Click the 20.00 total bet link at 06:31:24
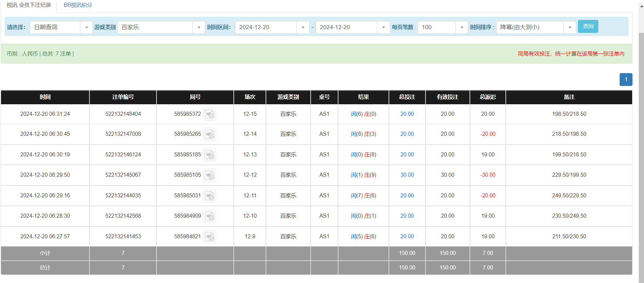644x283 pixels. (407, 114)
